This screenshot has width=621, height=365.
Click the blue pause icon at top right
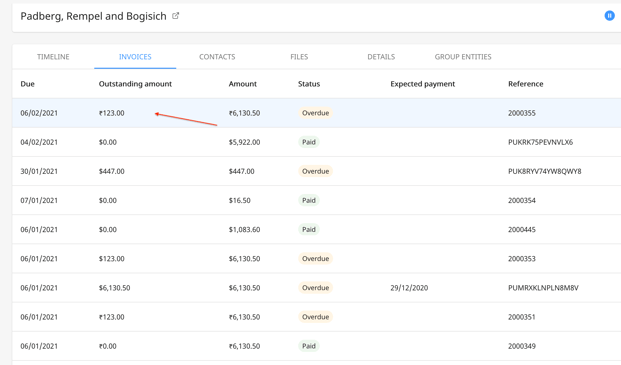click(609, 16)
